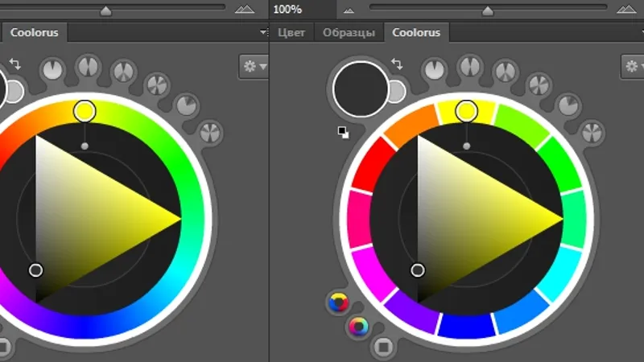Click zoom slider thumb above right panel
This screenshot has height=362, width=644.
coord(488,10)
